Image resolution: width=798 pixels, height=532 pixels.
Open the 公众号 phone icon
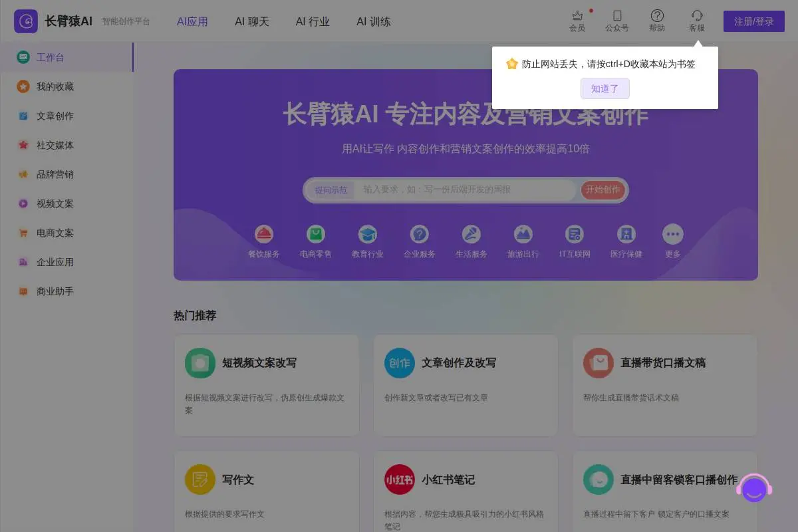pyautogui.click(x=617, y=15)
